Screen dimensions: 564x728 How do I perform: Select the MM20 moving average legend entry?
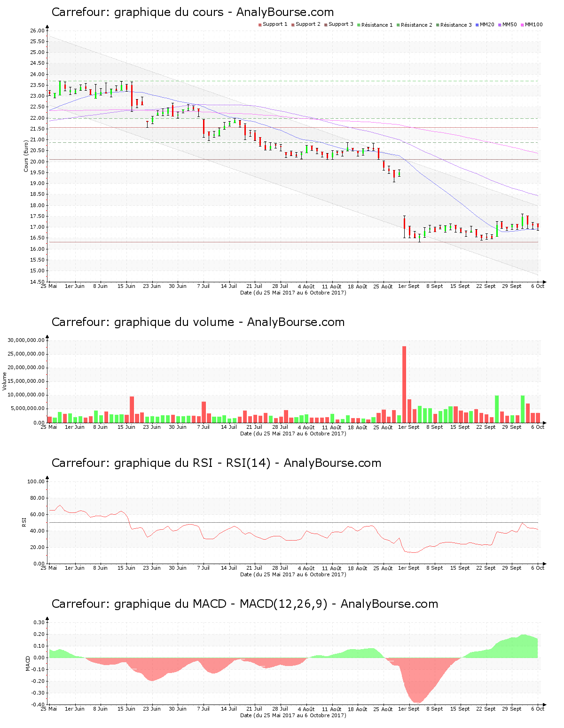coord(485,24)
